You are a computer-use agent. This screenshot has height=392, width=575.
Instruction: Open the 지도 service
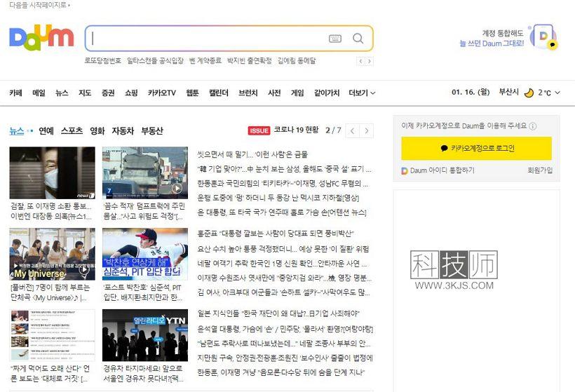point(85,93)
